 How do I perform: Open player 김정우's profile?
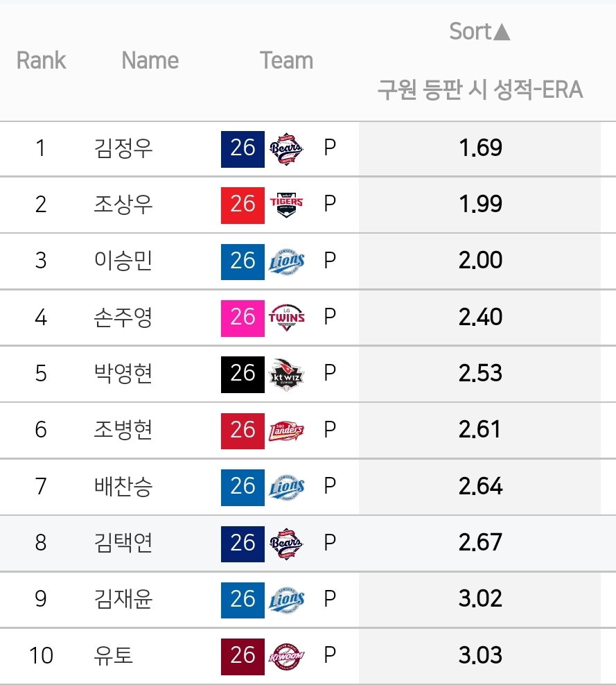coord(123,148)
